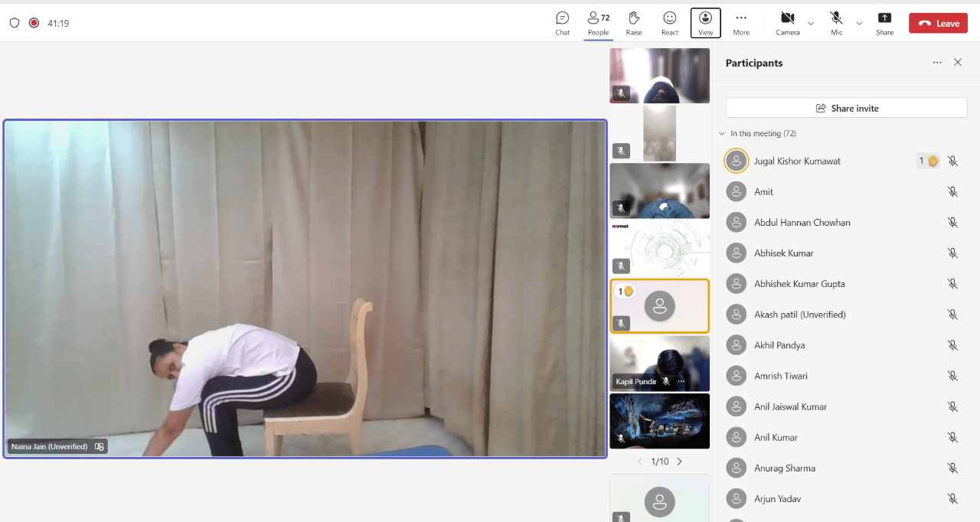Unmute the Mic
This screenshot has width=980, height=522.
point(836,22)
